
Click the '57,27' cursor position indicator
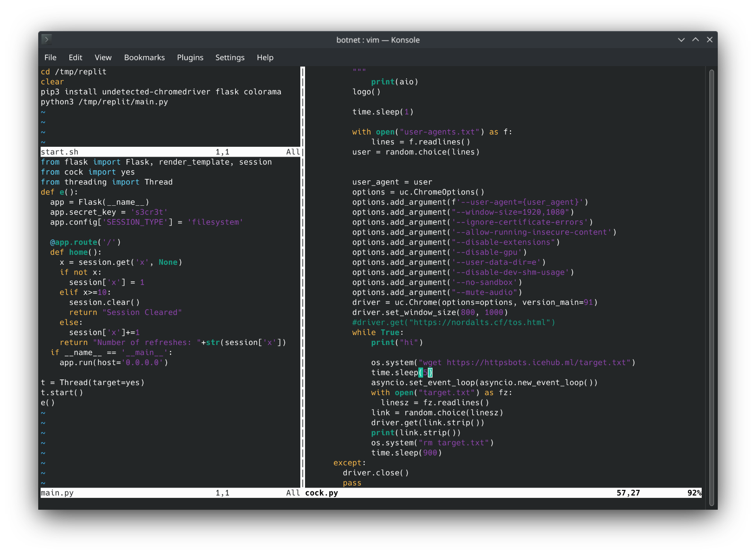(629, 493)
